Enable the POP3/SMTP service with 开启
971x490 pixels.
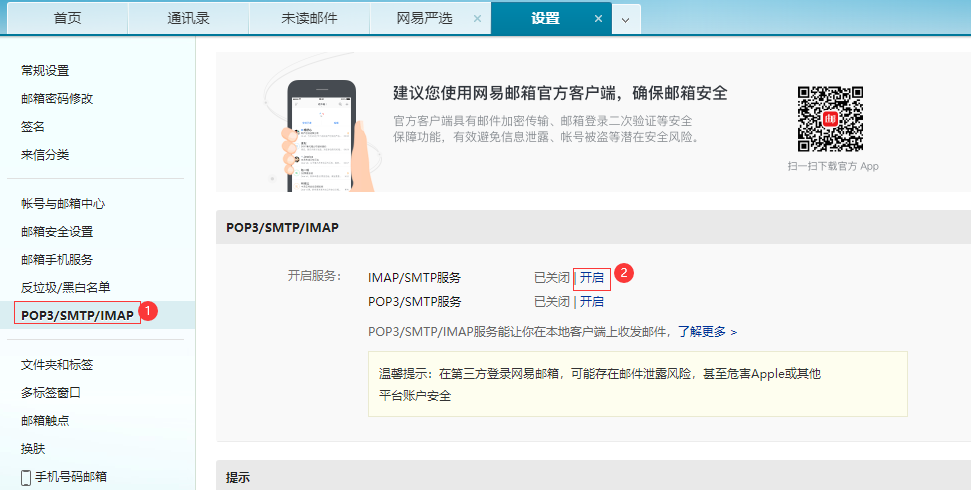click(x=592, y=301)
